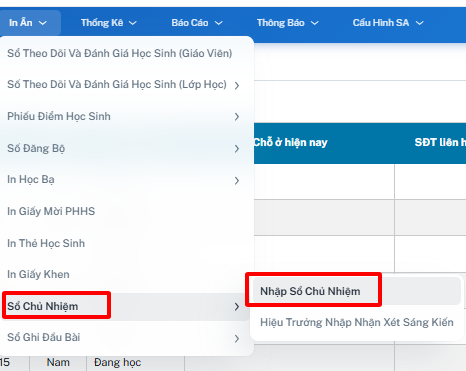Screen dimensions: 466x371
Task: Open the Thông Báo menu
Action: pos(288,23)
